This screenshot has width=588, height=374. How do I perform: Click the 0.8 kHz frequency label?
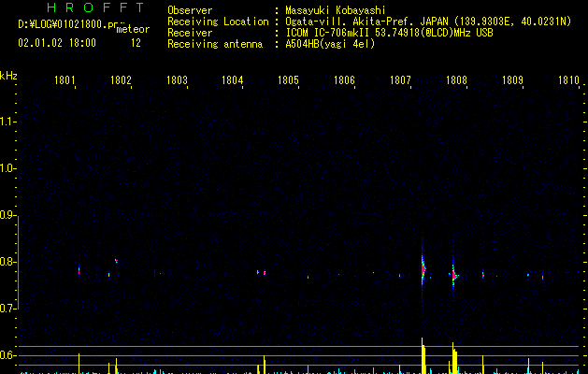7,262
